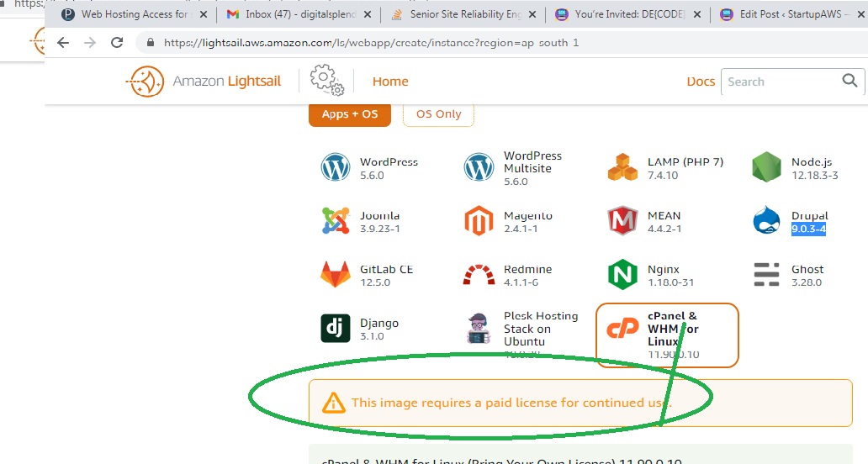Pick the LAMP (PHP 7) stack icon
The image size is (868, 464).
(622, 167)
